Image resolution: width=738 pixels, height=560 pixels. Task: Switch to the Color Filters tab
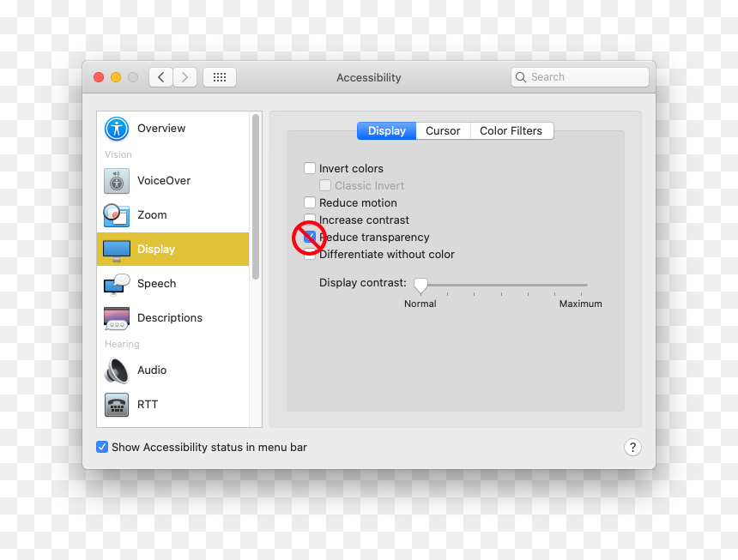coord(511,130)
